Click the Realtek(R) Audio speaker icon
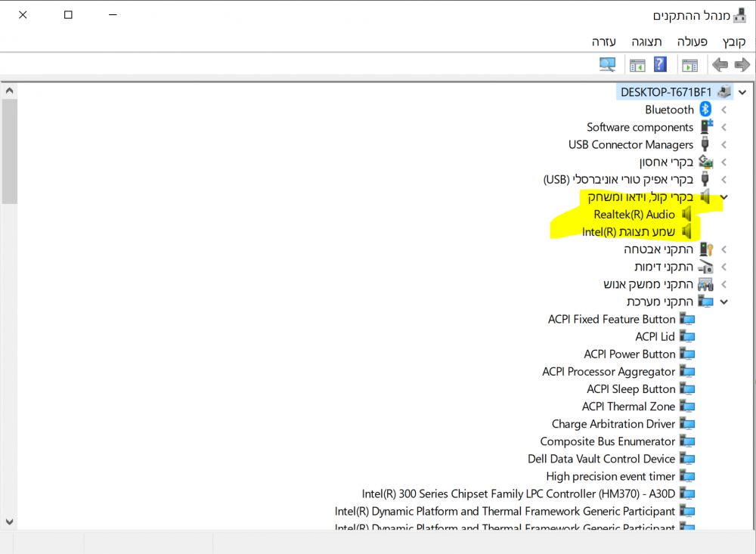The image size is (756, 554). point(687,214)
